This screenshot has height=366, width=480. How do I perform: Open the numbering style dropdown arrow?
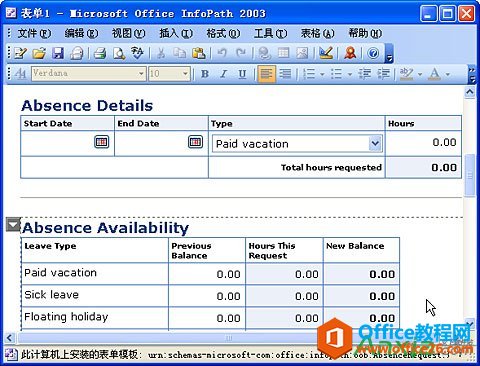click(322, 74)
